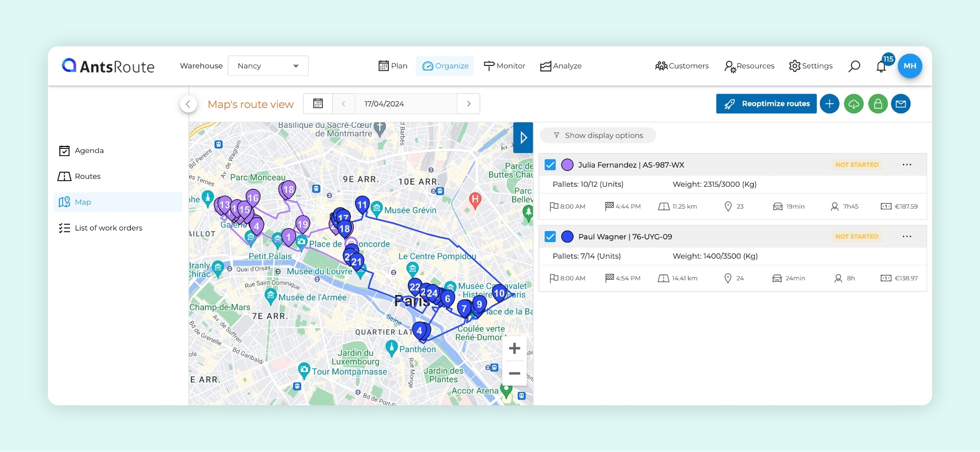Switch to the Monitor tab
The image size is (980, 452).
[x=504, y=66]
